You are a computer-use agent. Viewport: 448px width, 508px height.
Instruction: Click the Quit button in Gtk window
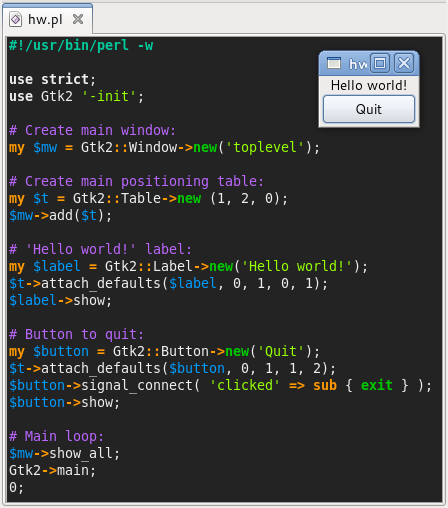coord(369,109)
